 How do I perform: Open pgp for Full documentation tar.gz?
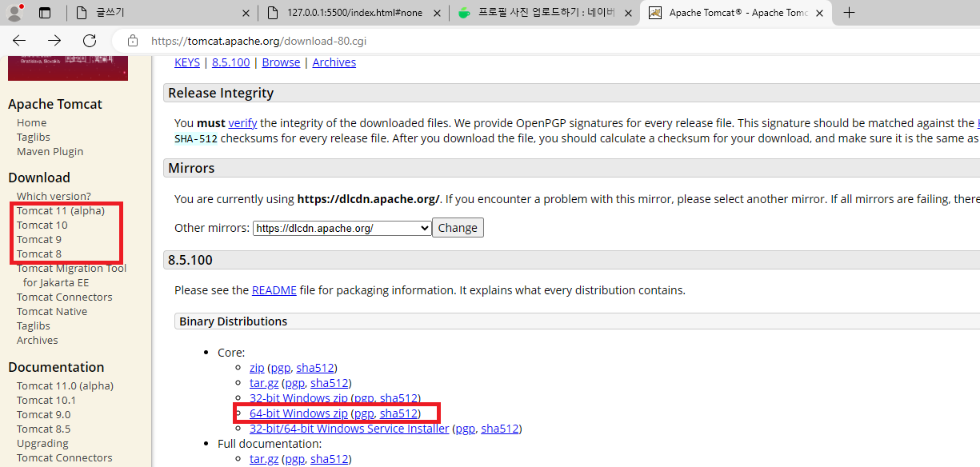point(294,459)
